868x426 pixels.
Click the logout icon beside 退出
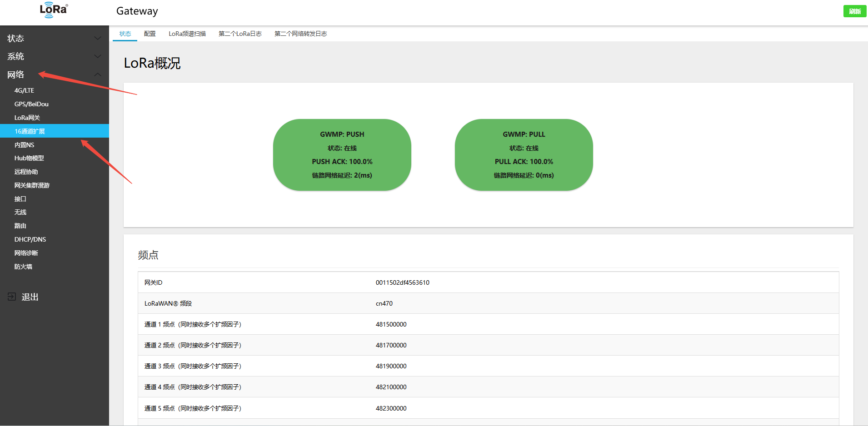click(12, 297)
